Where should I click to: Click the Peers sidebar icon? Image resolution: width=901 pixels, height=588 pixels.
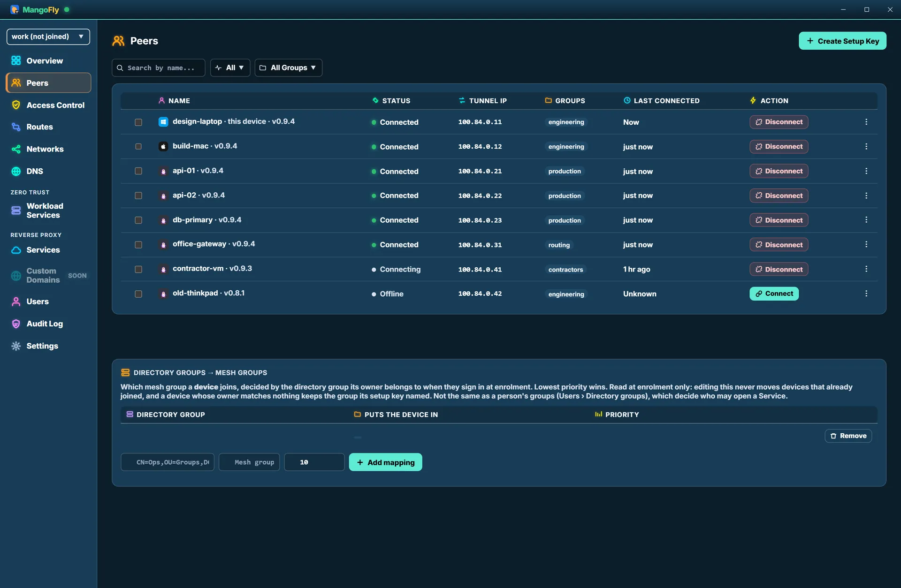coord(16,83)
